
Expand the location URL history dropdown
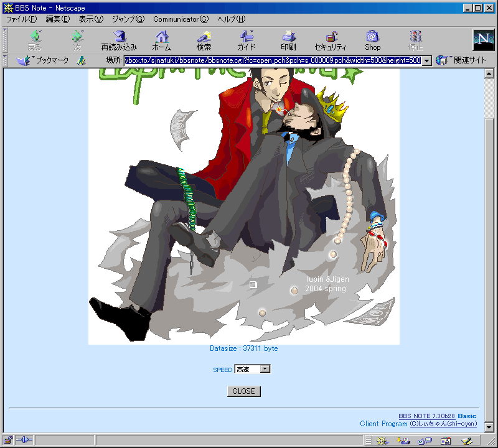coord(427,60)
